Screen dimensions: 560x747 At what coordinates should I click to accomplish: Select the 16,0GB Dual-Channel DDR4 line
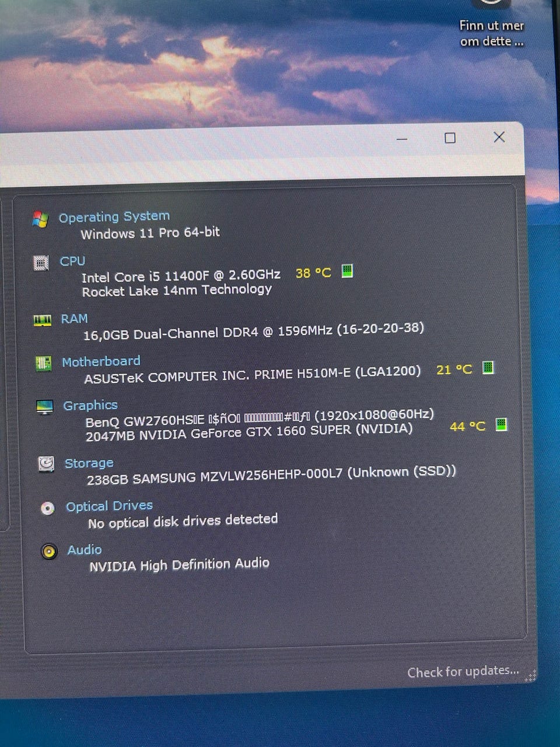click(x=254, y=331)
